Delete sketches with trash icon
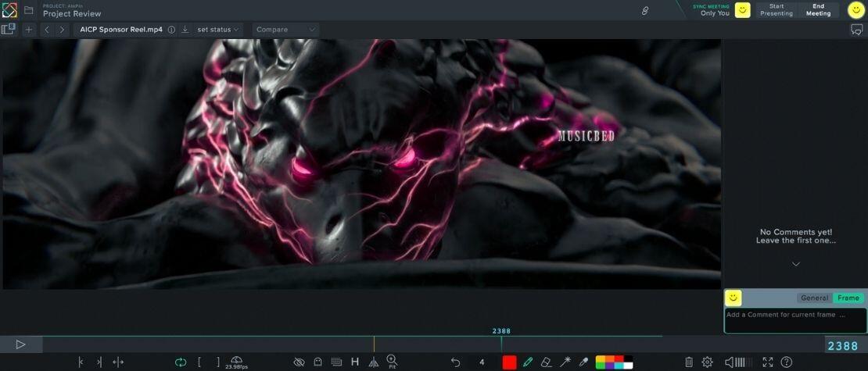 click(689, 362)
